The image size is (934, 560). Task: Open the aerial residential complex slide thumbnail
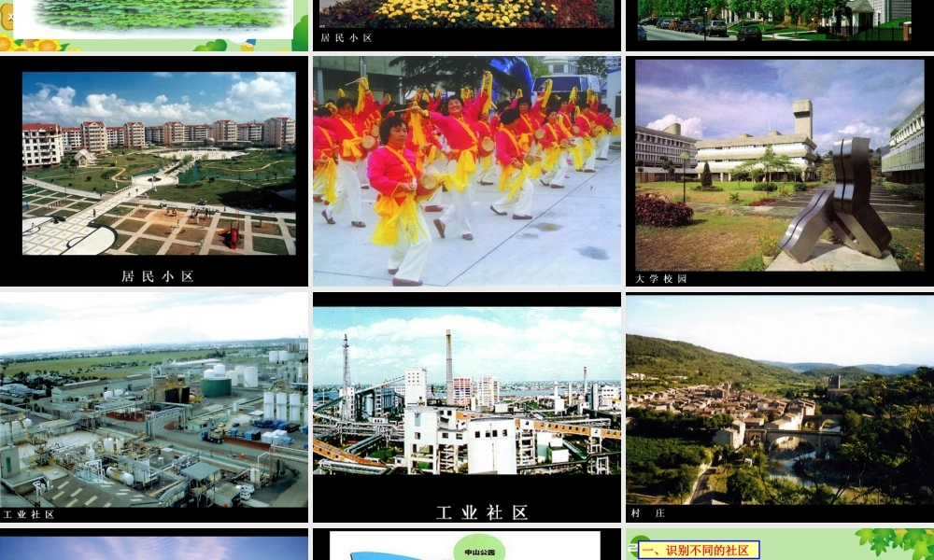point(154,171)
